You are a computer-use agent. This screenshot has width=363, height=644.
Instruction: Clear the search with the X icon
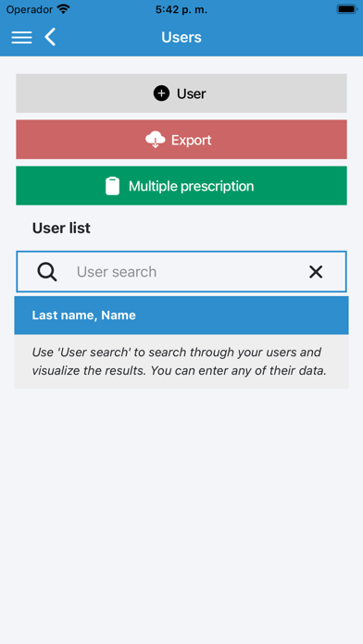[x=316, y=272]
